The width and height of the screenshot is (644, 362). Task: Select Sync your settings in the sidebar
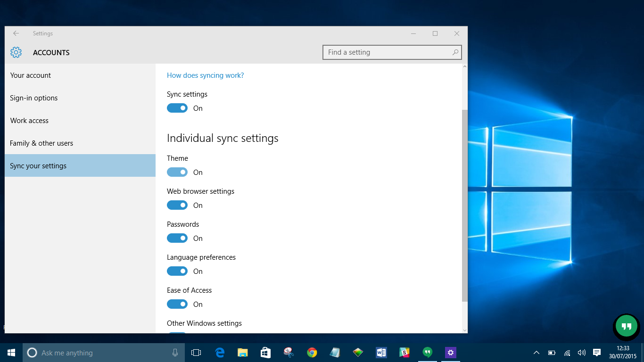(80, 165)
